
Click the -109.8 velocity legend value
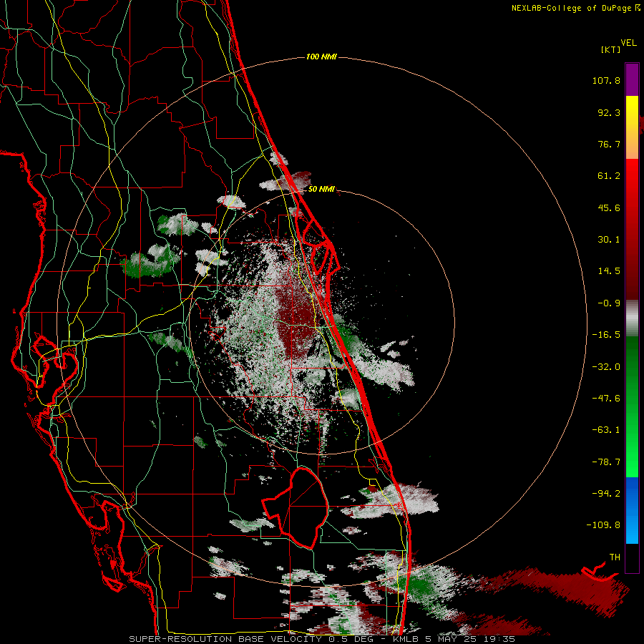(x=603, y=525)
